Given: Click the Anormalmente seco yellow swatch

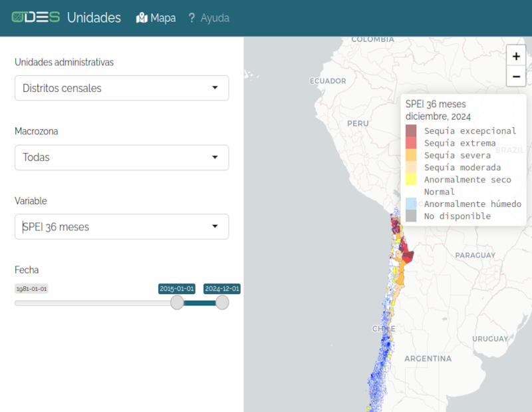Looking at the screenshot, I should pyautogui.click(x=411, y=180).
